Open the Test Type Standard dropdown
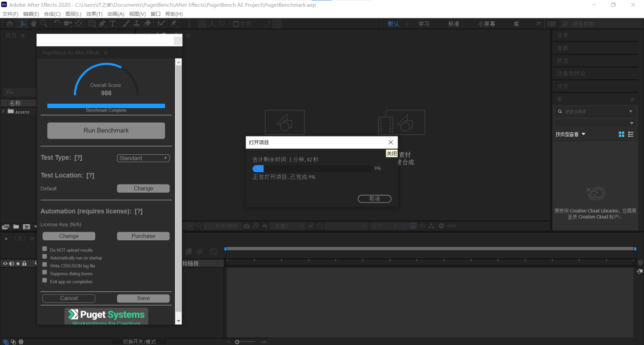 pos(143,158)
